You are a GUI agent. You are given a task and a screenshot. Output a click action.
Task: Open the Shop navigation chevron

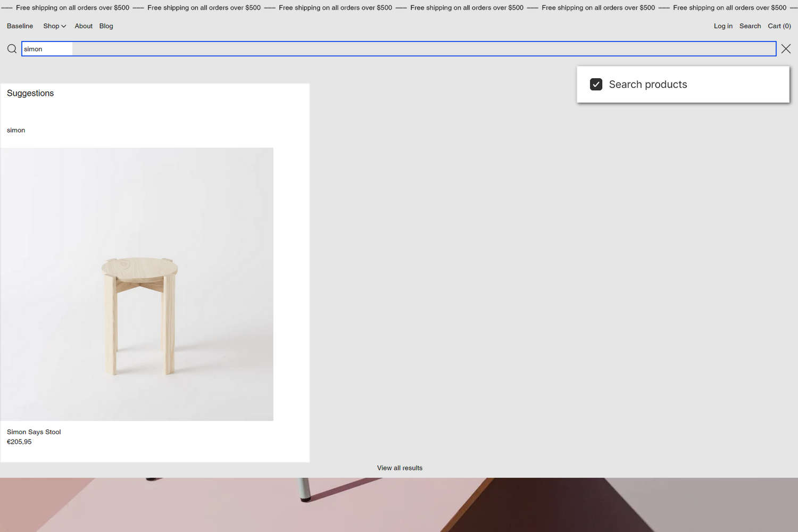(63, 26)
